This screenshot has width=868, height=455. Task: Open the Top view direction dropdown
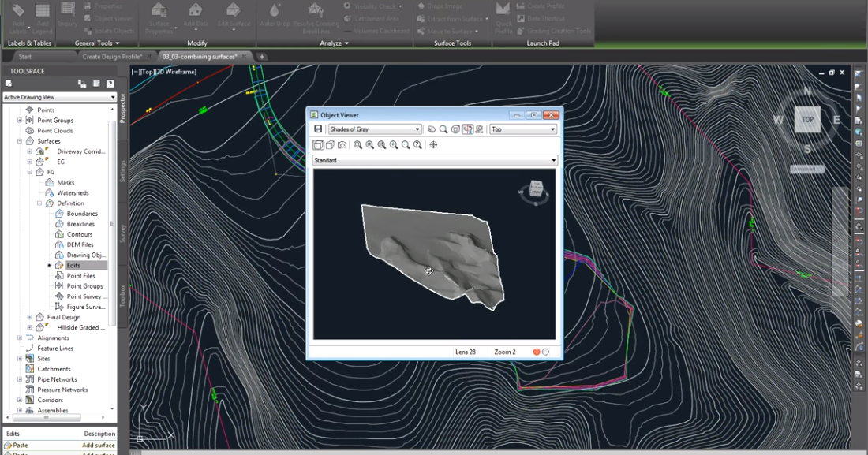pos(522,129)
